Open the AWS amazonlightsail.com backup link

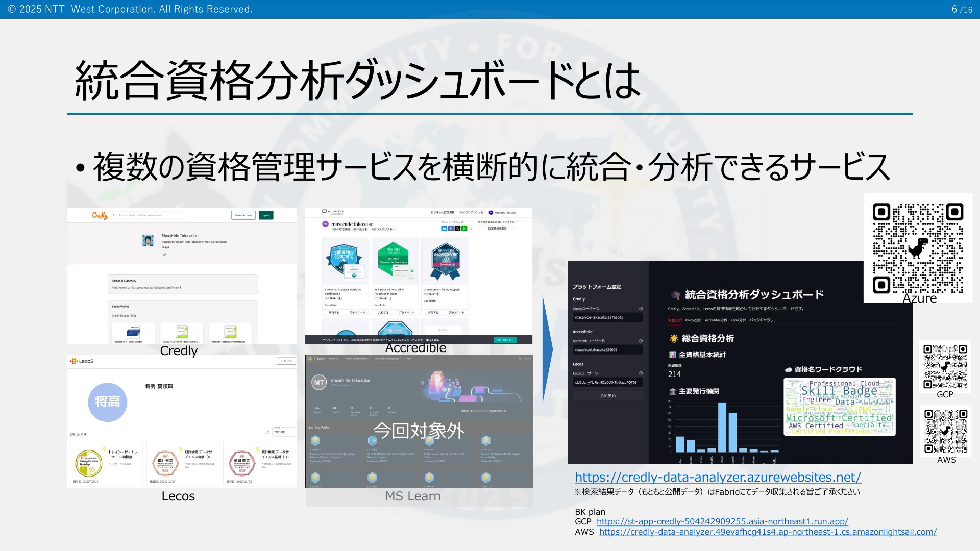[x=768, y=532]
